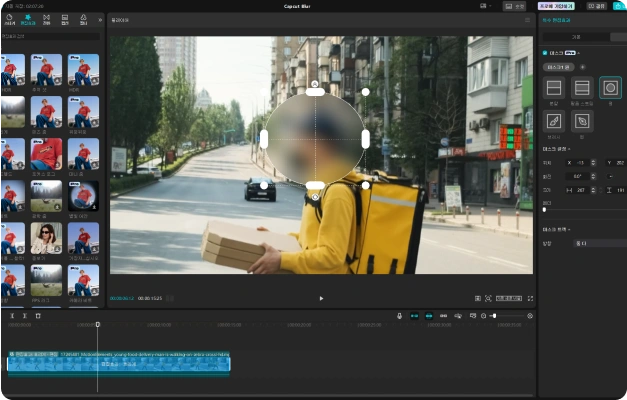This screenshot has width=627, height=400.
Task: Collapse the Mask adjustment section
Action: 569,149
